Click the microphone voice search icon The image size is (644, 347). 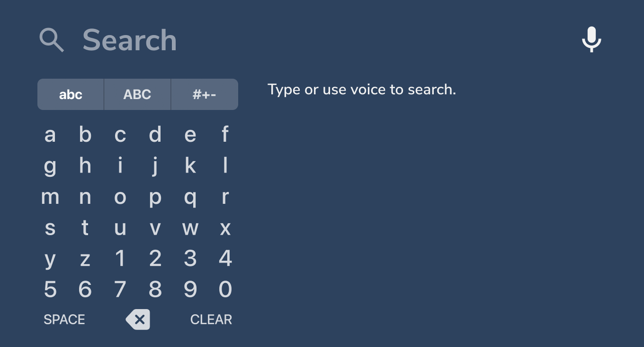click(x=591, y=39)
